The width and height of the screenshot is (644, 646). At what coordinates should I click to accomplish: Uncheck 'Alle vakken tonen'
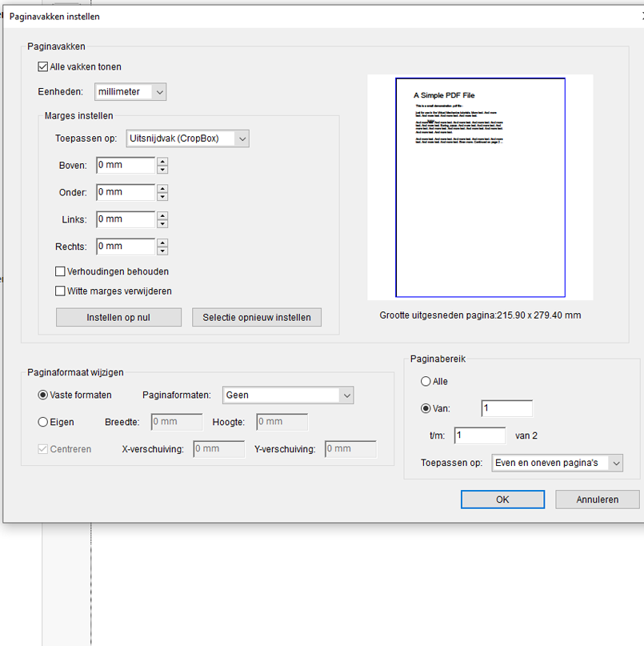point(42,66)
